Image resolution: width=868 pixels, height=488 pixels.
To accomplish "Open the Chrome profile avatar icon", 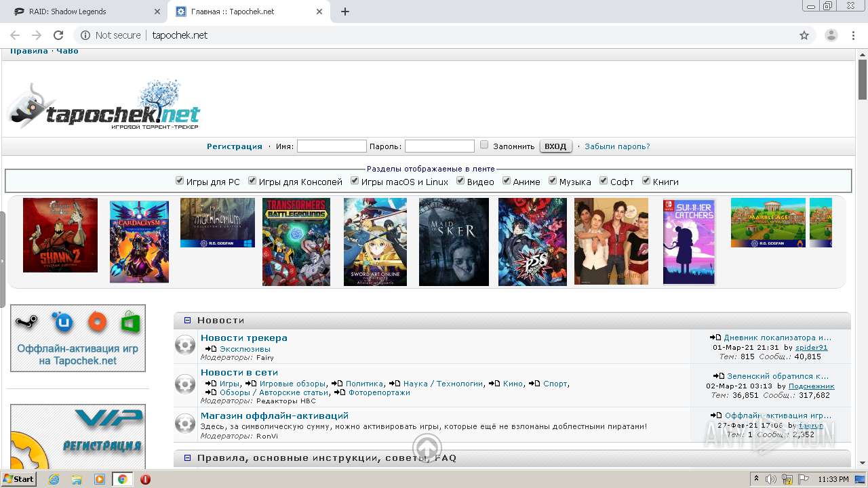I will (831, 35).
